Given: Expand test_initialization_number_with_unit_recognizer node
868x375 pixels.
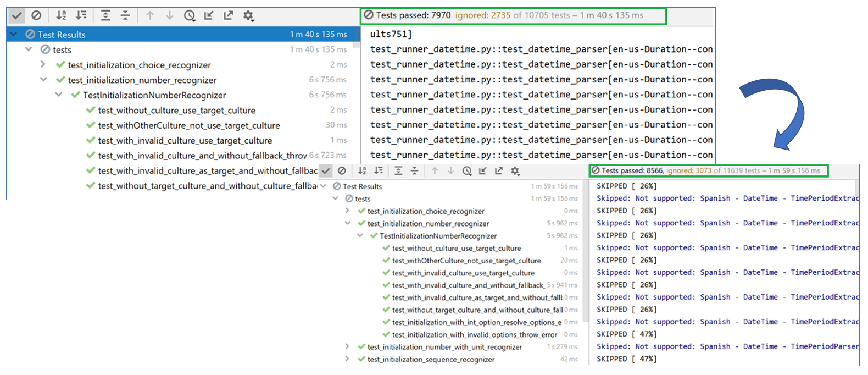Looking at the screenshot, I should click(347, 346).
